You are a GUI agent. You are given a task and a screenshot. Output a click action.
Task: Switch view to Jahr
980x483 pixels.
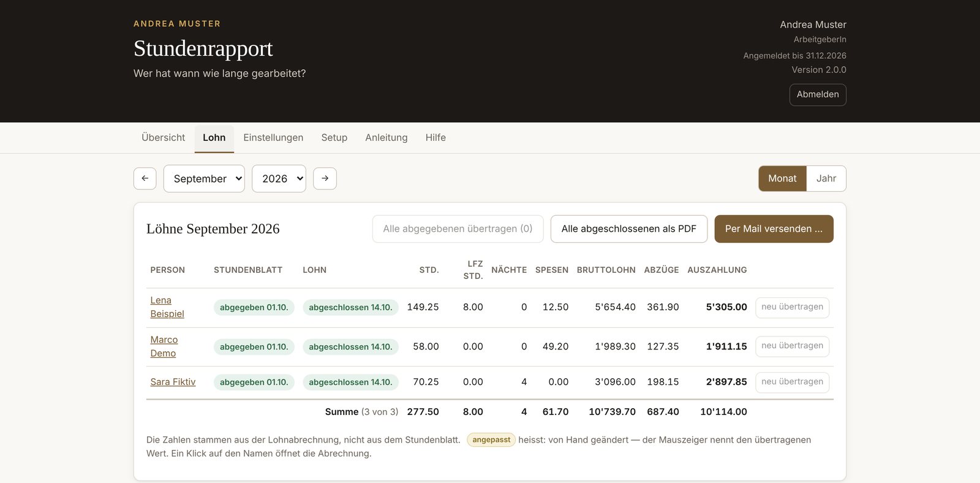point(826,178)
